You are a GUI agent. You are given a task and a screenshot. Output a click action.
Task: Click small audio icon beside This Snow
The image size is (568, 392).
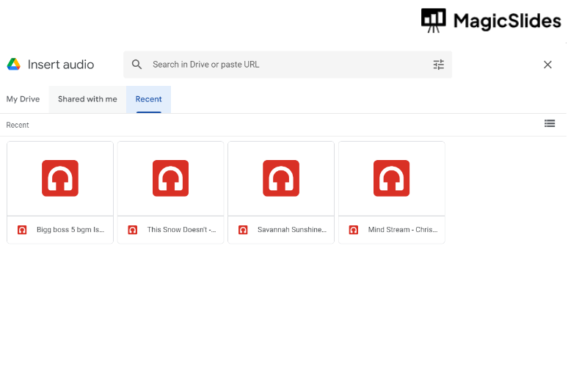(x=133, y=230)
